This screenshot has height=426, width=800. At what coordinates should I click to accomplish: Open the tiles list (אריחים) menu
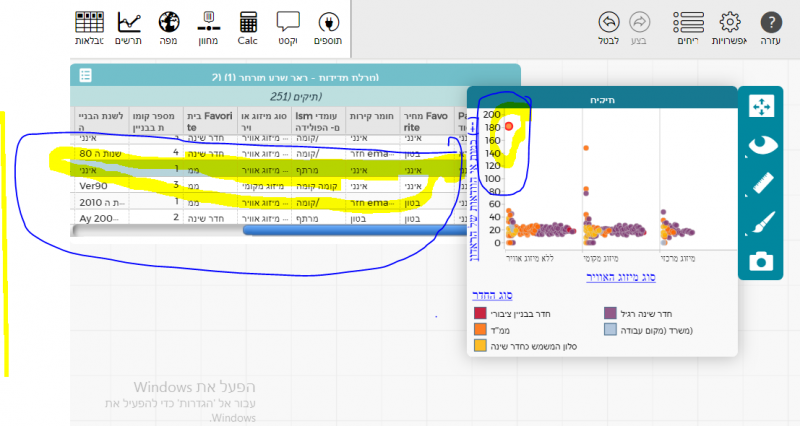(688, 27)
